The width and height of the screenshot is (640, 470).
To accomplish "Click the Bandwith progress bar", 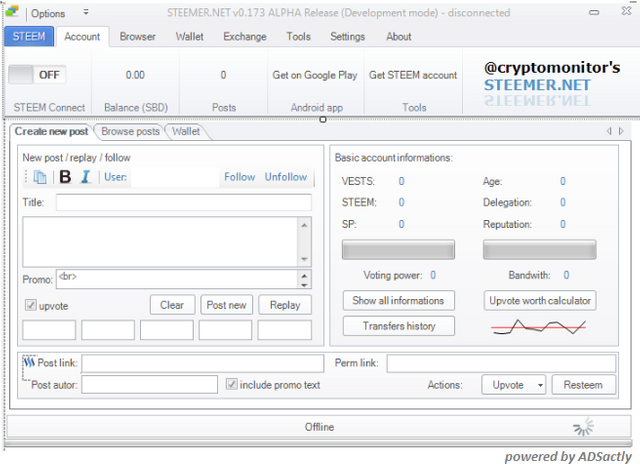I will (540, 249).
